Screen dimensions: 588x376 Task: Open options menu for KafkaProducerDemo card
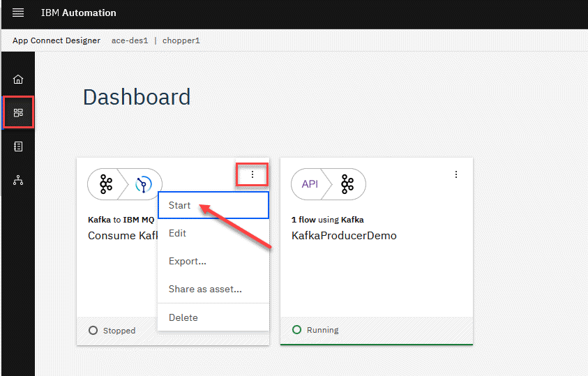pyautogui.click(x=456, y=174)
